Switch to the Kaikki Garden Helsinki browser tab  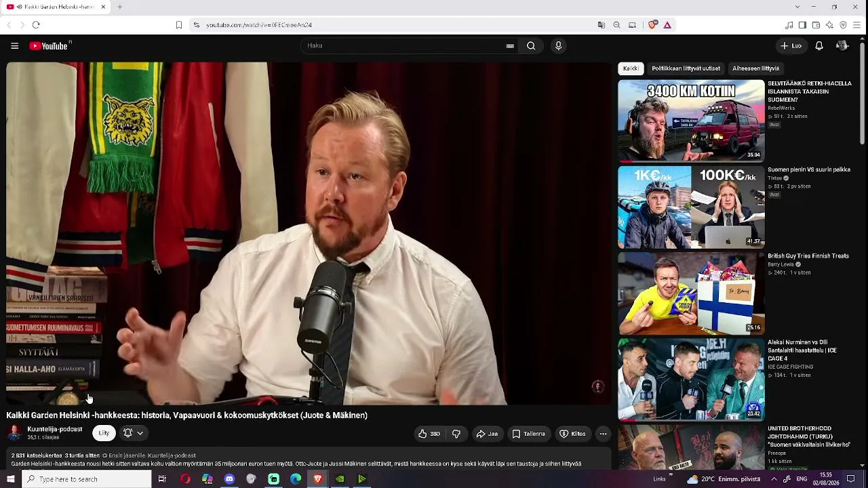click(56, 7)
